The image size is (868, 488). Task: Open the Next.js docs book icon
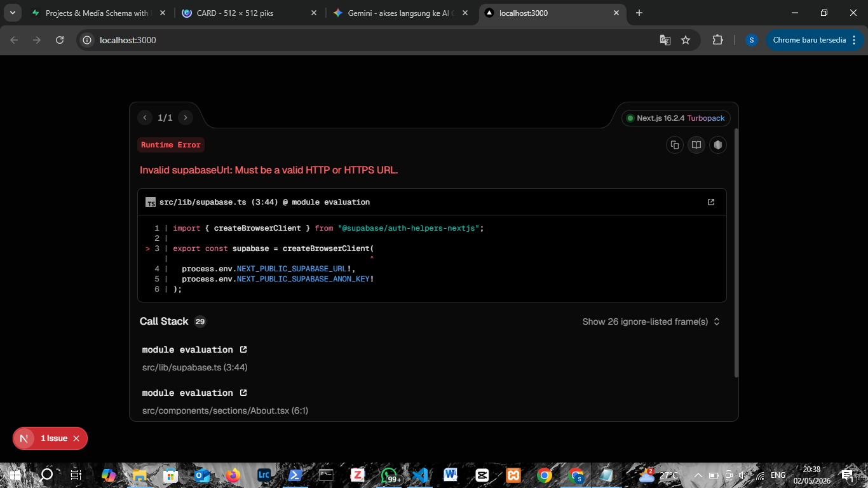tap(696, 145)
